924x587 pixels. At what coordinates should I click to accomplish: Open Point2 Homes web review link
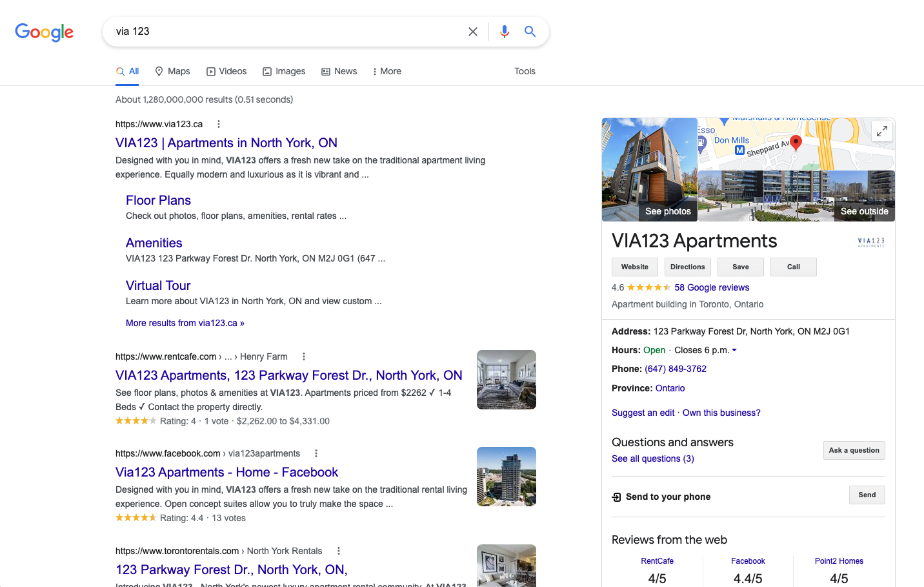tap(839, 561)
